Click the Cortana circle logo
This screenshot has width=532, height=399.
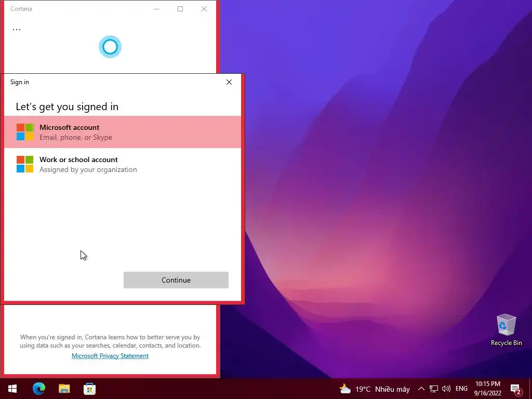click(110, 47)
